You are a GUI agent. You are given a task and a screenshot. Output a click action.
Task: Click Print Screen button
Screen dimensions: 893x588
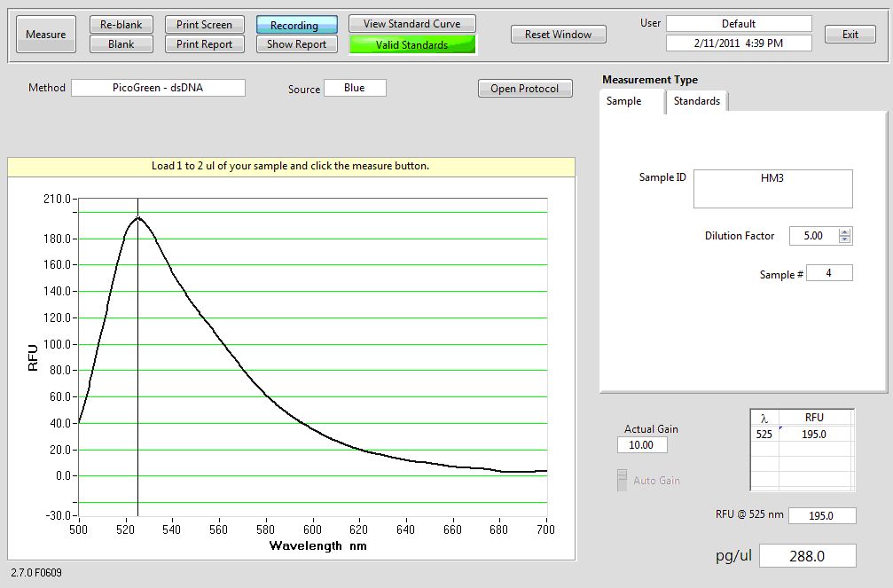(x=205, y=25)
